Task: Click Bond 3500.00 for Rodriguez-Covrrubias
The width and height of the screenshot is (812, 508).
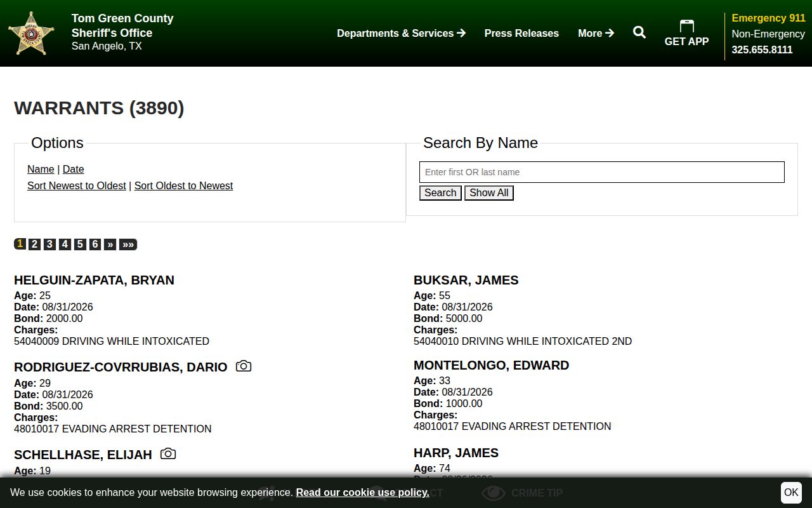Action: click(48, 406)
